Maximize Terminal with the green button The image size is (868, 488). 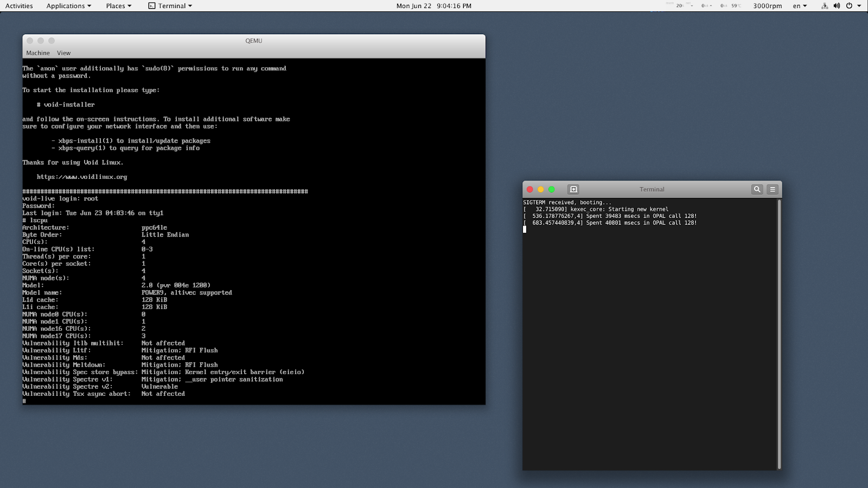[x=552, y=189]
